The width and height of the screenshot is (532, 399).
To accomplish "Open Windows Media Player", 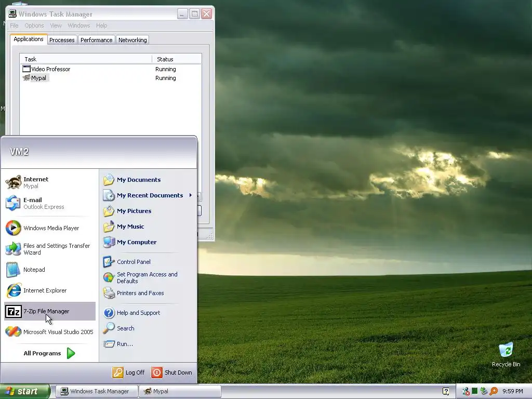I will 49,228.
